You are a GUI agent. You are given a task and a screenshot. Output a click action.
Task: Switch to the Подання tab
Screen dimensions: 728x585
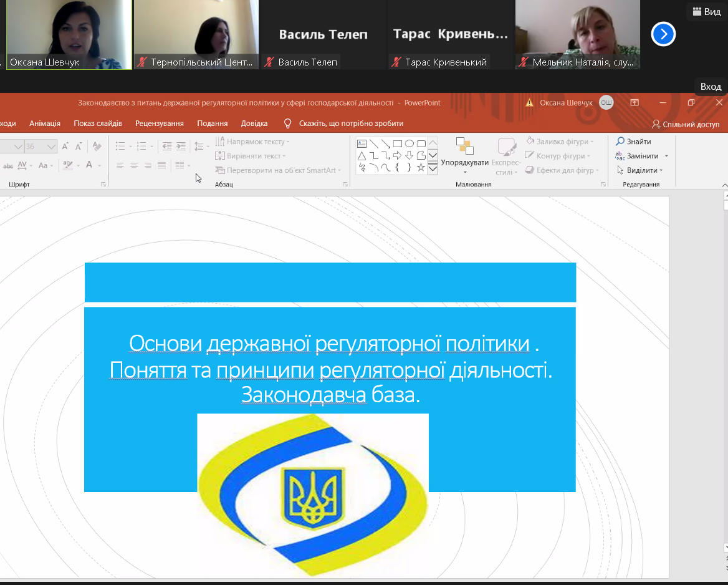212,123
